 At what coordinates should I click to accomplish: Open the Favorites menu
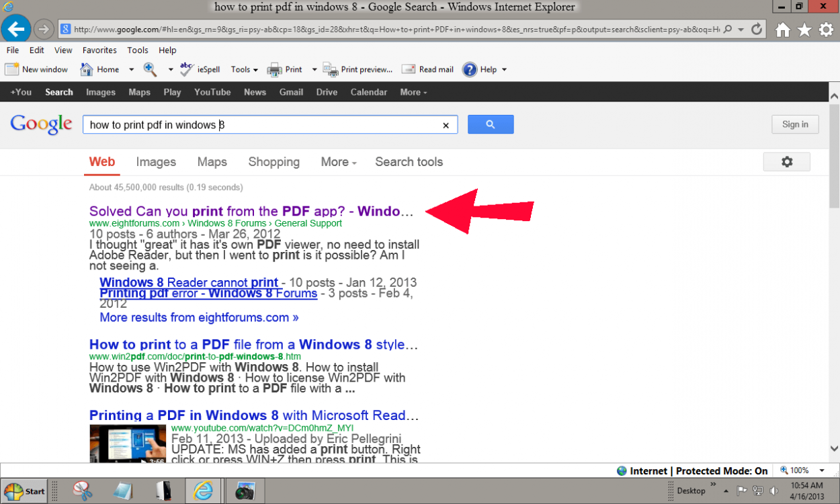click(99, 50)
